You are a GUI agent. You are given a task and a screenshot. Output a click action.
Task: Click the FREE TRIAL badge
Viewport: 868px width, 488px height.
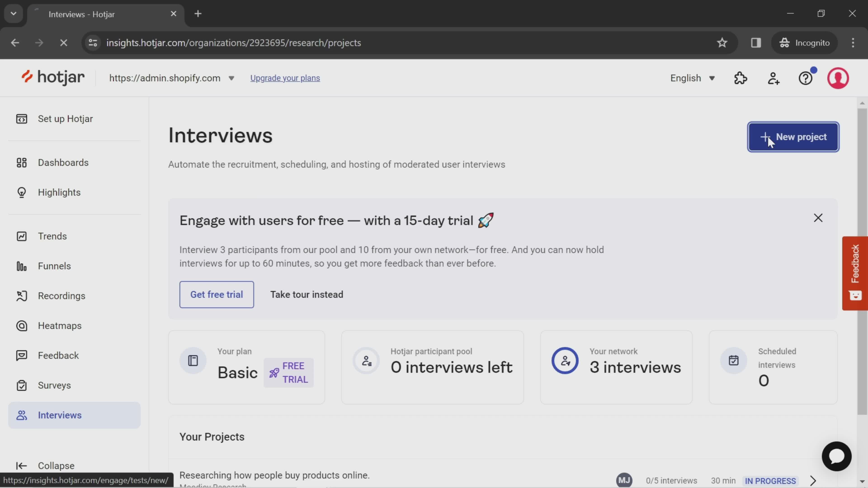tap(288, 373)
